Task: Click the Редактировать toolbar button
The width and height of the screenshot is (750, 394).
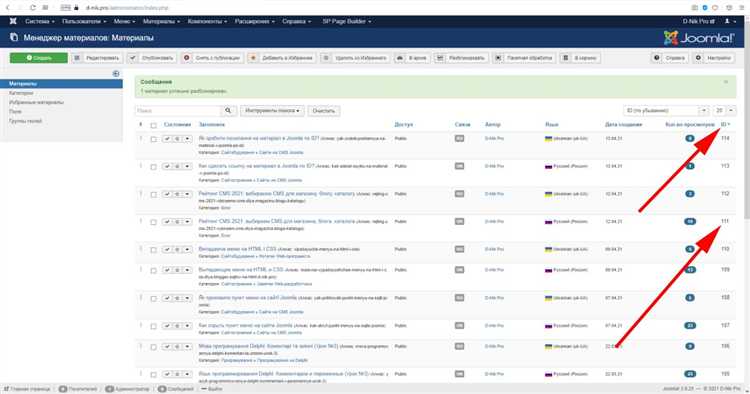Action: click(x=97, y=58)
